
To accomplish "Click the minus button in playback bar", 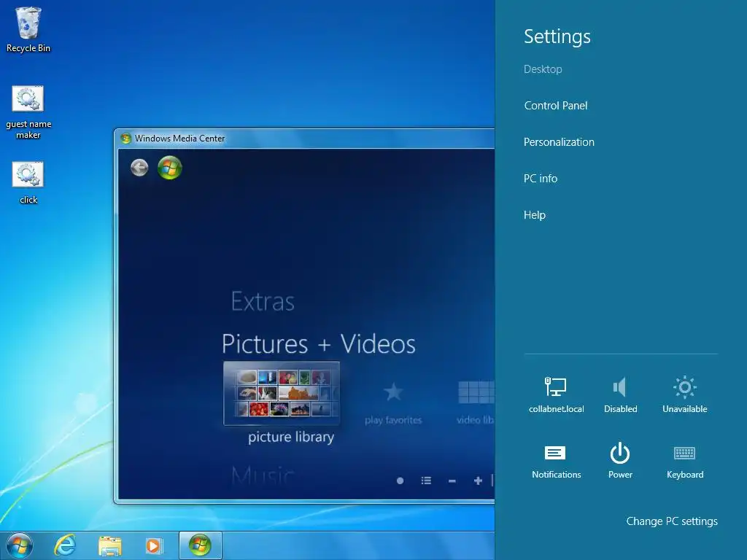I will (x=452, y=481).
